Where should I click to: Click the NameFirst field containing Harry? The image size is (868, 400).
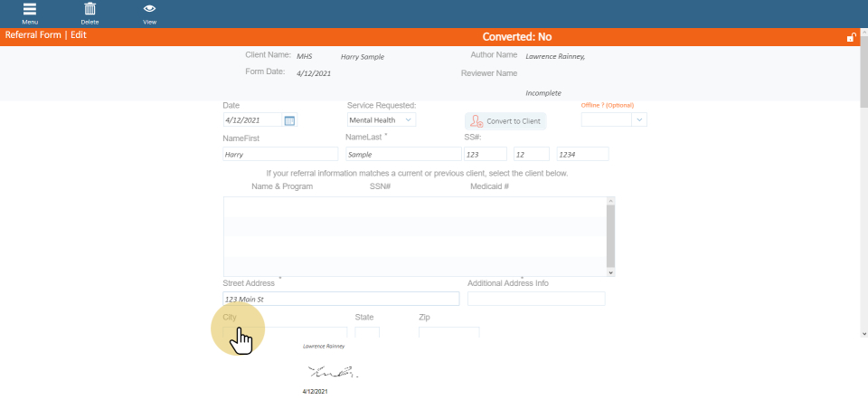point(280,155)
